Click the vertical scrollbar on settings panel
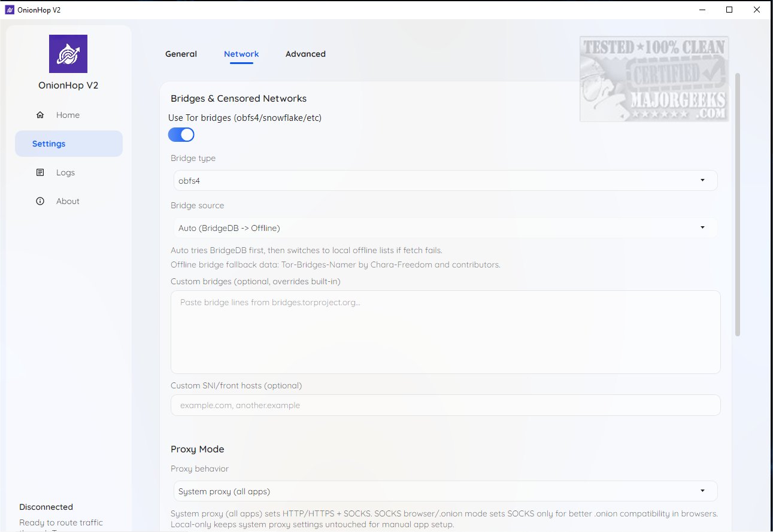 [738, 203]
